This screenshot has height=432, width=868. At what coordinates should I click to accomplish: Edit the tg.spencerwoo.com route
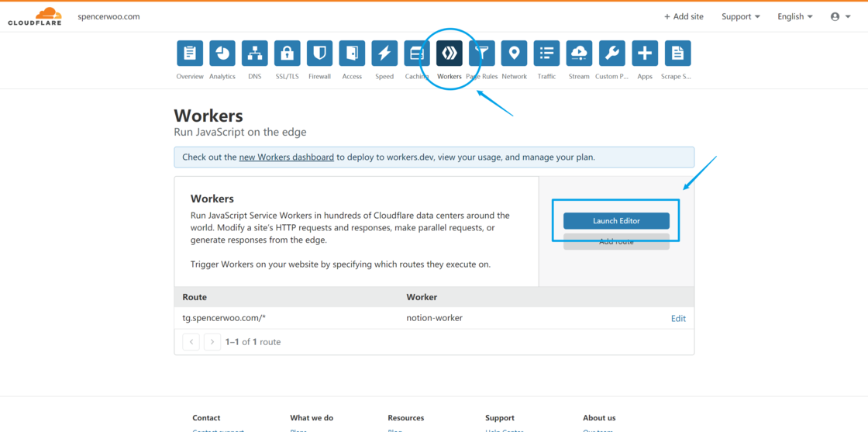[678, 318]
